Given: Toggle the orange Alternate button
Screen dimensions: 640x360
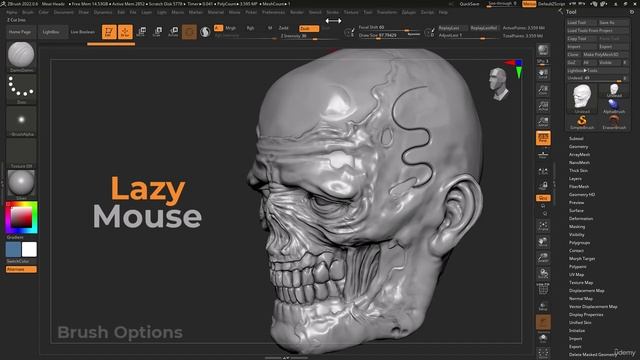Looking at the screenshot, I should (x=21, y=269).
